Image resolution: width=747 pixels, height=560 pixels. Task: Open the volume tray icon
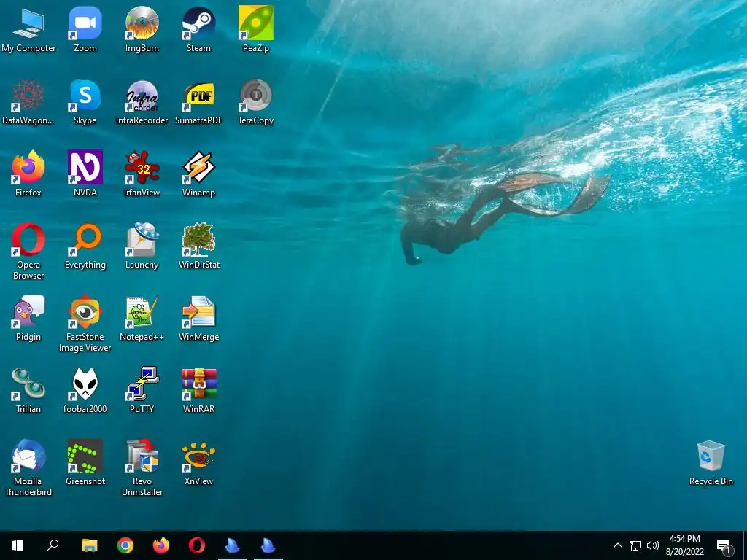click(653, 545)
